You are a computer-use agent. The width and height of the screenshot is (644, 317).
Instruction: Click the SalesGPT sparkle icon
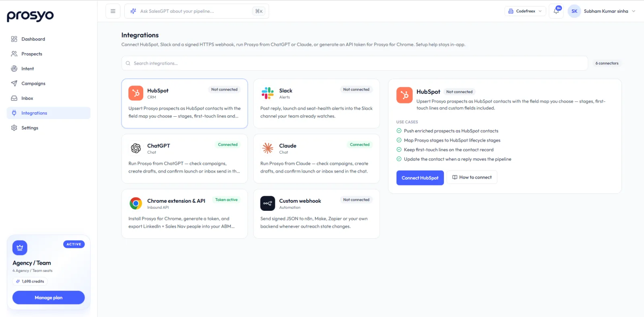133,11
